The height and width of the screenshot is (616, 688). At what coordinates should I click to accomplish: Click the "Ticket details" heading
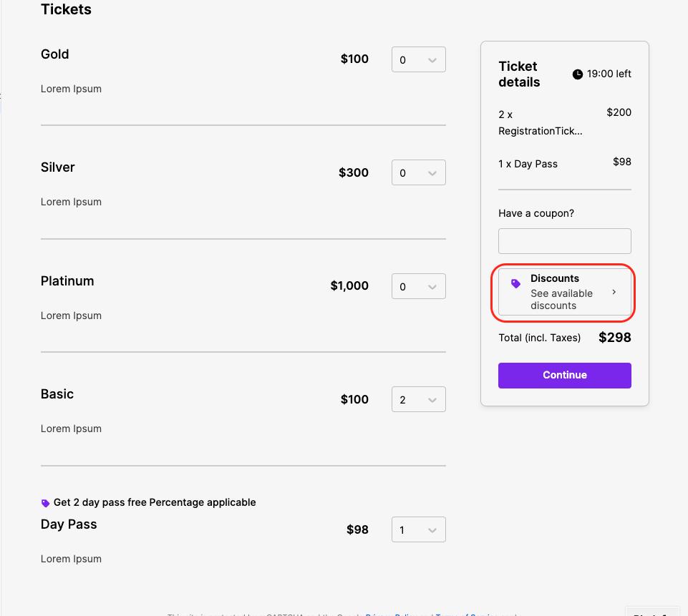[x=519, y=74]
